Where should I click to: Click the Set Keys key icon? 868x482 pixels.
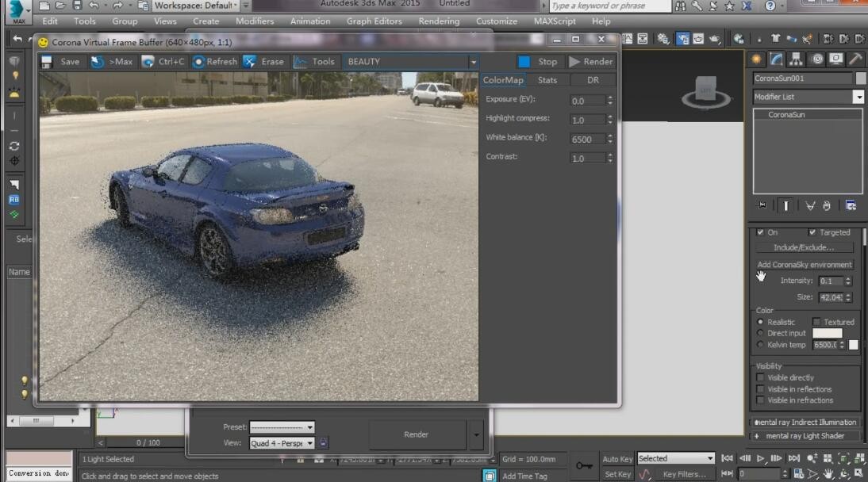coord(584,466)
